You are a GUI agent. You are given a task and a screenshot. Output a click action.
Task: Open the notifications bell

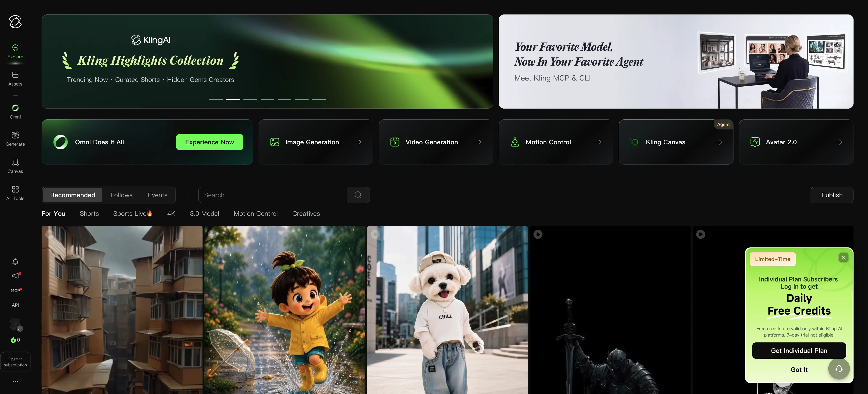point(15,262)
